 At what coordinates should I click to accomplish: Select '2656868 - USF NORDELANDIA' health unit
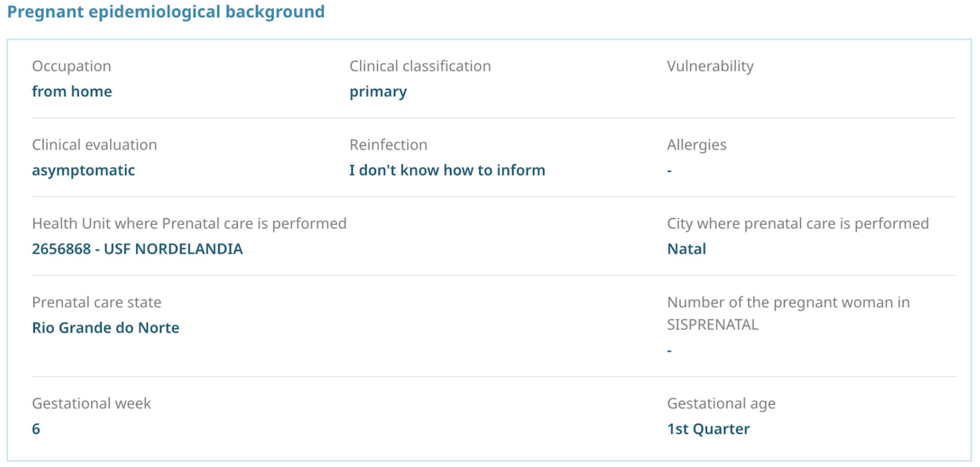(x=137, y=249)
